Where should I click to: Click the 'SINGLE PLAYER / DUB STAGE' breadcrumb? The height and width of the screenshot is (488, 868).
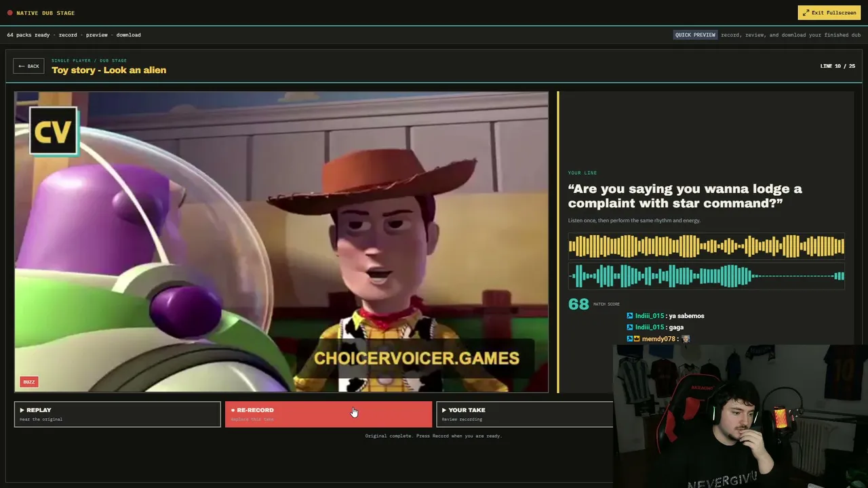coord(89,60)
